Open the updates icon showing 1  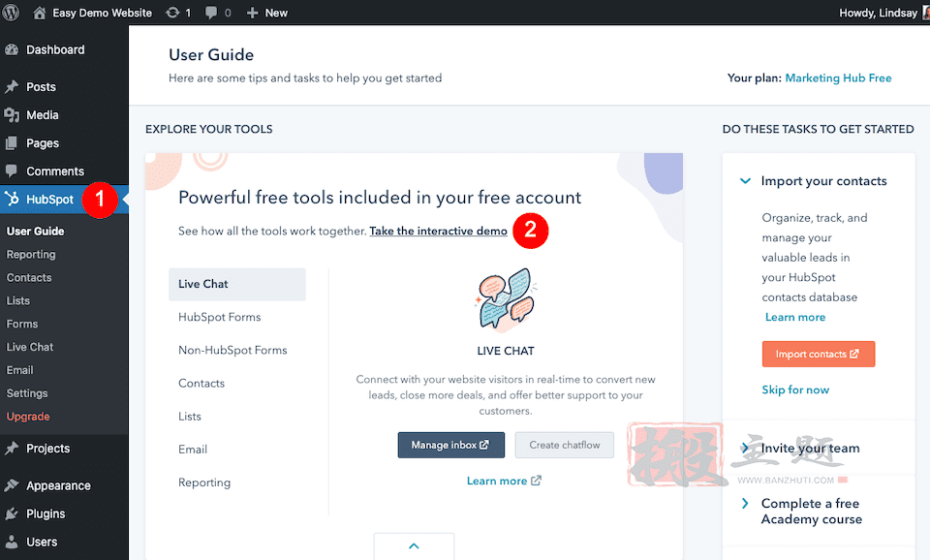point(172,13)
